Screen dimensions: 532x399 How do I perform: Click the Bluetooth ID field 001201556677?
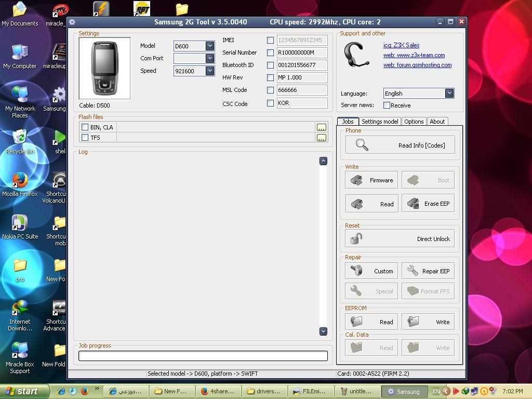[x=302, y=65]
